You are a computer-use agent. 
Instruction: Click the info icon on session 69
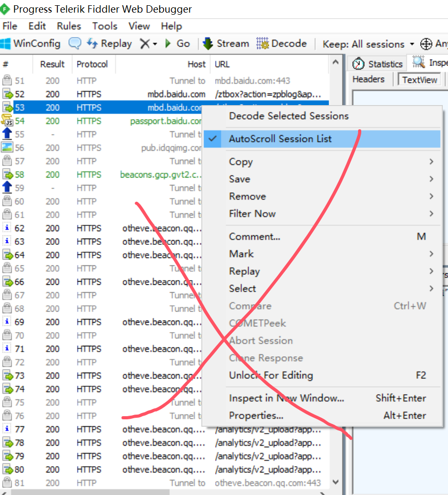click(x=7, y=322)
